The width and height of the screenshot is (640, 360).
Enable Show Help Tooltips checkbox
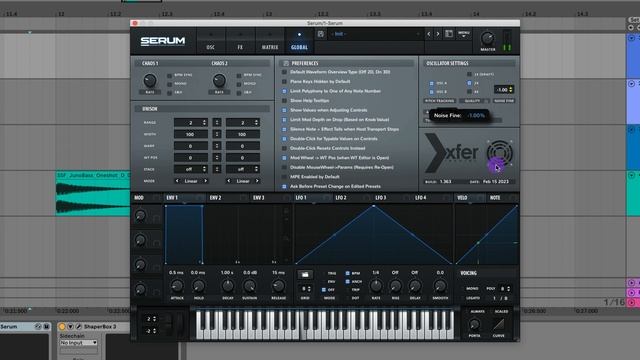click(284, 100)
